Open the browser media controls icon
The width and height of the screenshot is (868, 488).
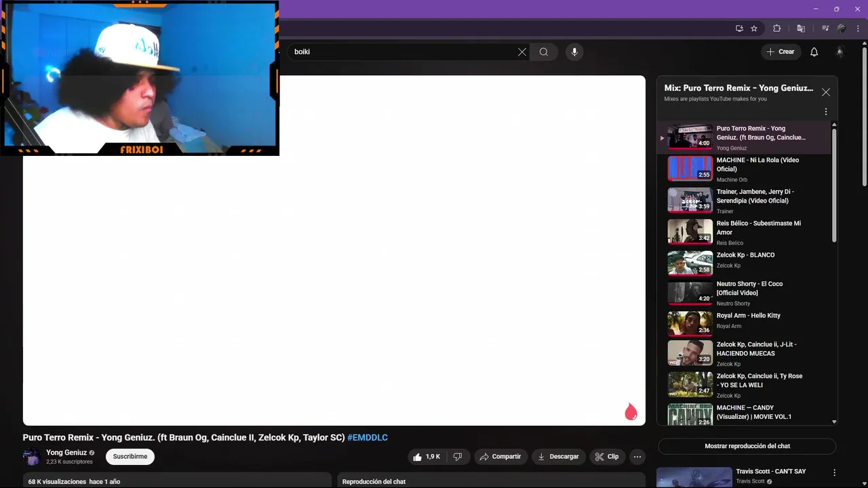pos(825,28)
